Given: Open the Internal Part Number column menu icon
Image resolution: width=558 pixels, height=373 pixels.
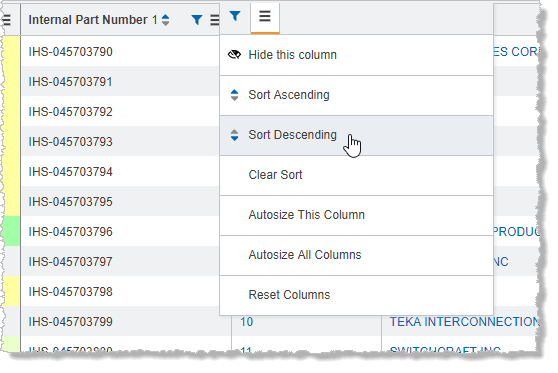Looking at the screenshot, I should point(215,20).
